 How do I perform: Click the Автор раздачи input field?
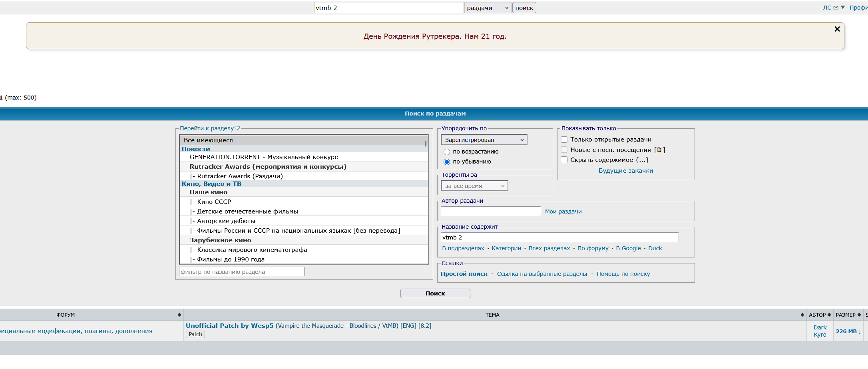point(491,211)
